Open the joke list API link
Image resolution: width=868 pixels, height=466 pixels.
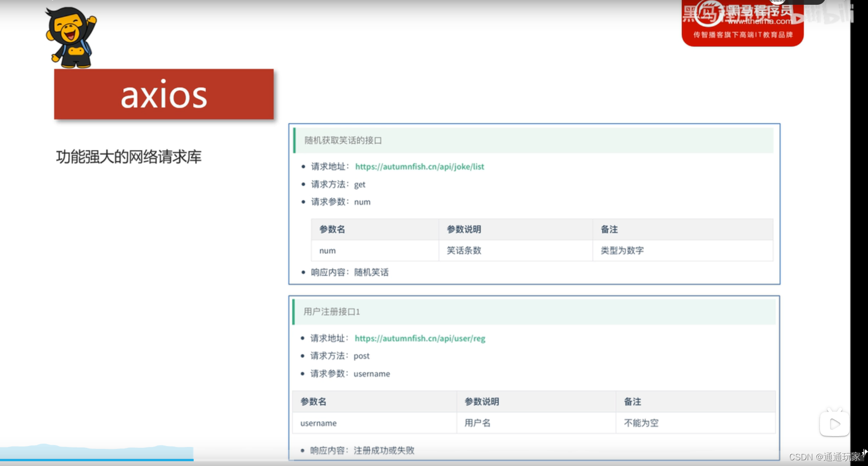tap(419, 167)
